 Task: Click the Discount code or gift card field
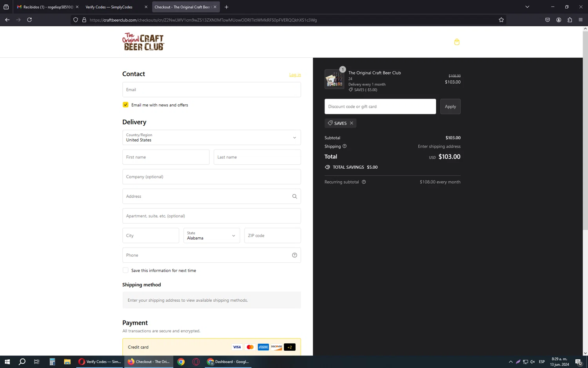point(380,106)
